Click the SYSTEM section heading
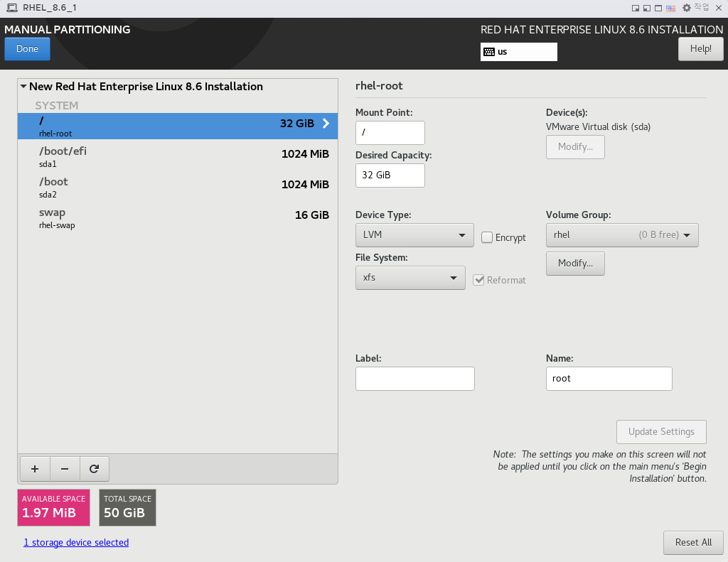The height and width of the screenshot is (562, 728). [57, 105]
